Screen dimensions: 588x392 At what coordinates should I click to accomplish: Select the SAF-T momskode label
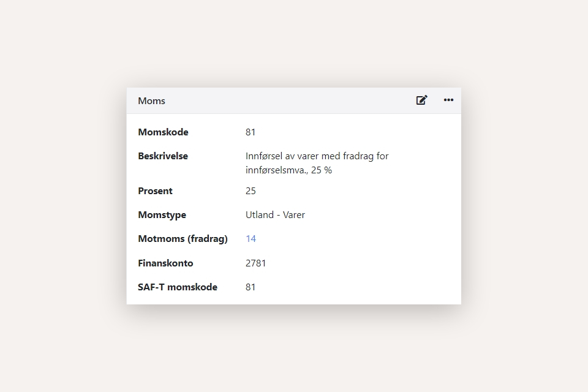(177, 287)
